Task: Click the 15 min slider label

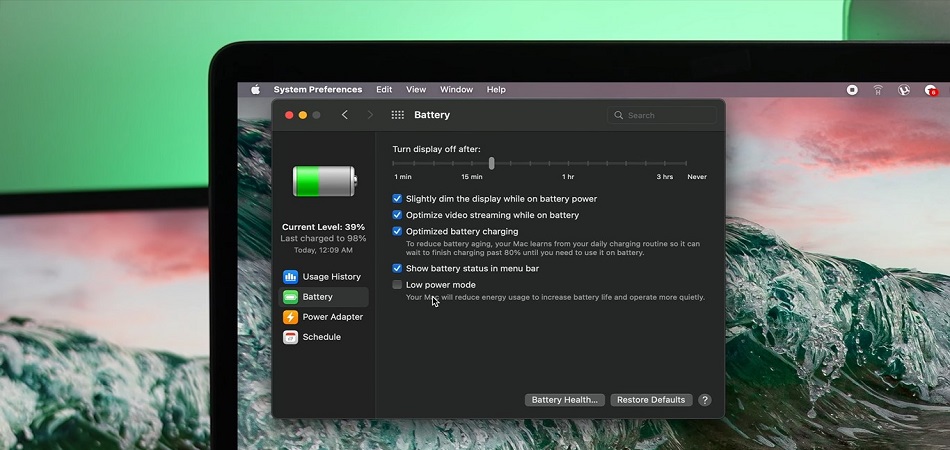Action: click(472, 177)
